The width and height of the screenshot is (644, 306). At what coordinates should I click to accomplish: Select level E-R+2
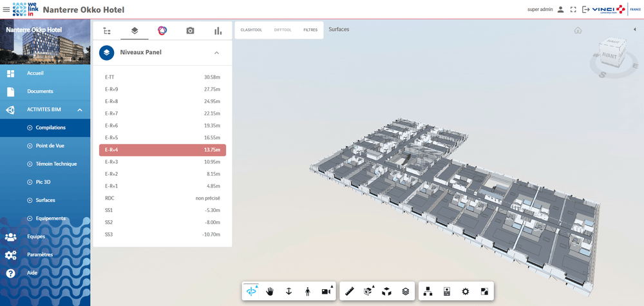[163, 174]
